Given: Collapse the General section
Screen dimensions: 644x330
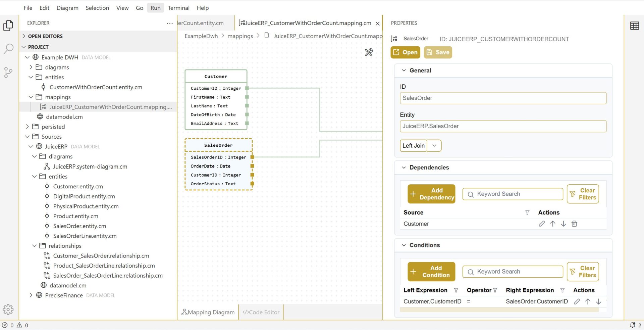Looking at the screenshot, I should [x=404, y=70].
